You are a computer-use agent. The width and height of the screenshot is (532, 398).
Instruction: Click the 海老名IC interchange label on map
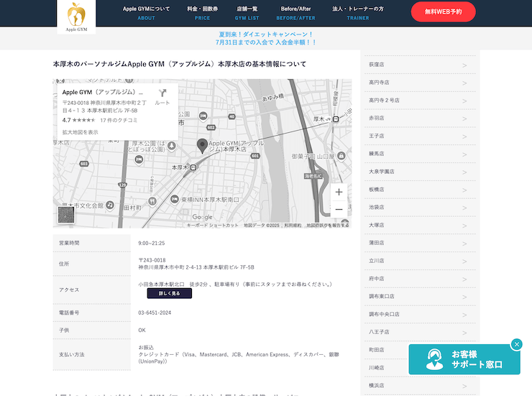[x=313, y=176]
